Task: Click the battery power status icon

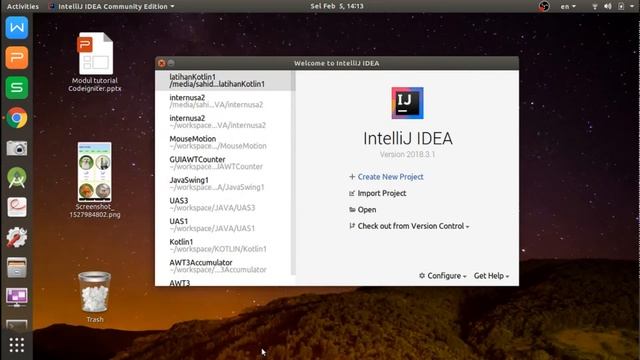Action: pyautogui.click(x=621, y=6)
